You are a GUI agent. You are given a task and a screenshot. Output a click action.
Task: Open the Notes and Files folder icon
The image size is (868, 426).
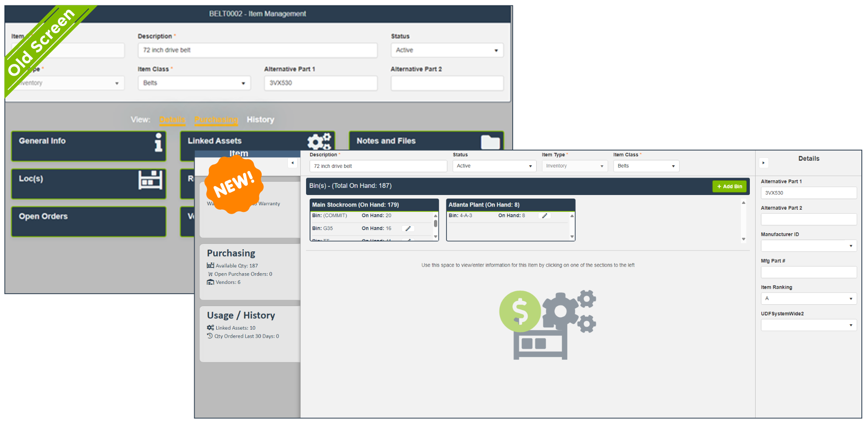point(490,142)
